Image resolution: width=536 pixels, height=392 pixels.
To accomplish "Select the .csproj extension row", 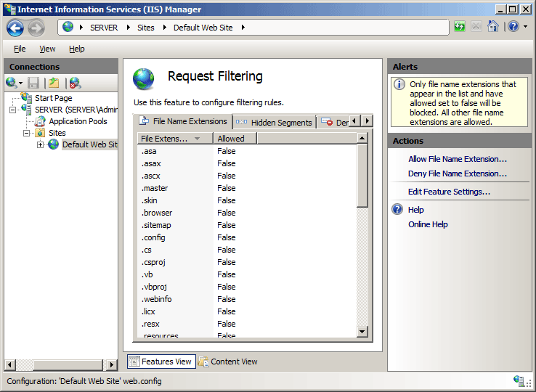I will [x=247, y=262].
